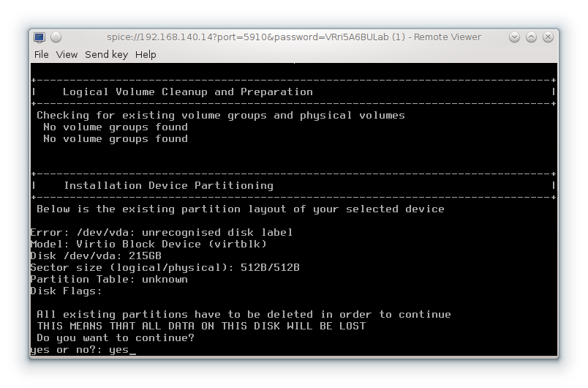The height and width of the screenshot is (388, 588).
Task: Click the Logical Volume Cleanup and Preparation header
Action: (187, 92)
